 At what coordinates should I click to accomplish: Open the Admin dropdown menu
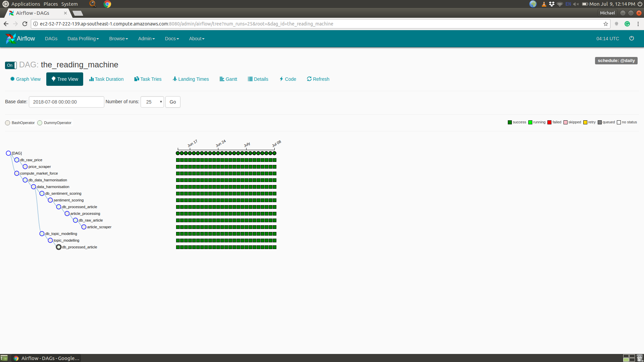[x=146, y=39]
